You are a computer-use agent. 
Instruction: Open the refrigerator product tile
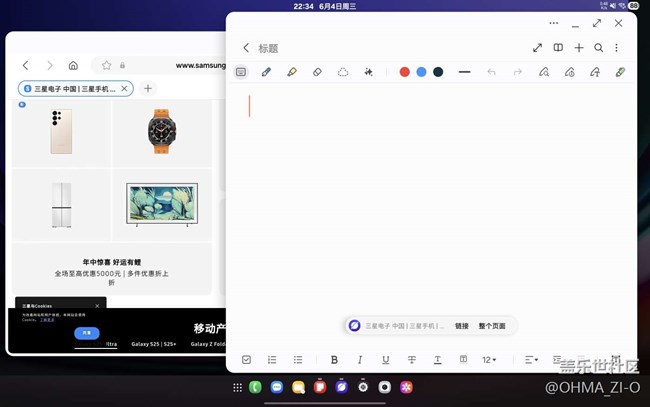[x=61, y=204]
